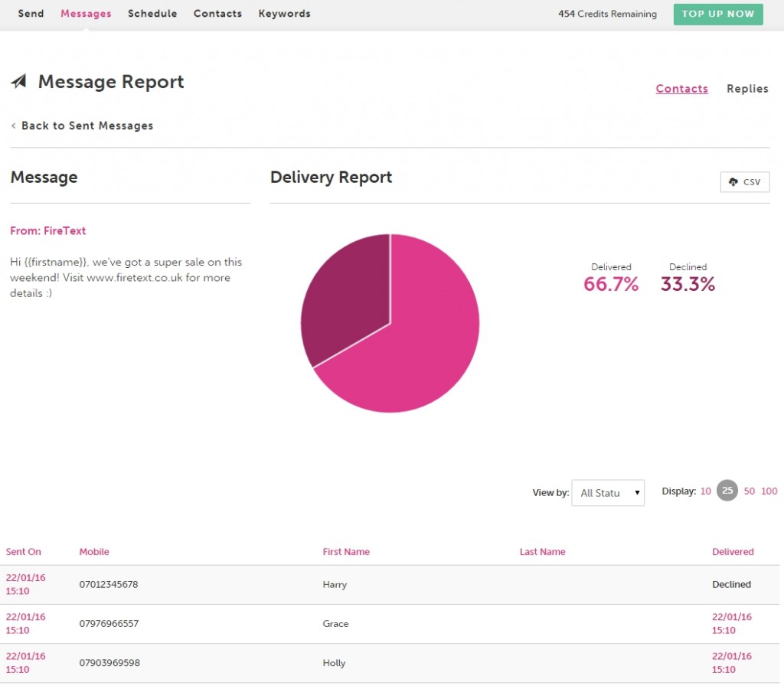Open the Send page from top navigation

pos(31,13)
